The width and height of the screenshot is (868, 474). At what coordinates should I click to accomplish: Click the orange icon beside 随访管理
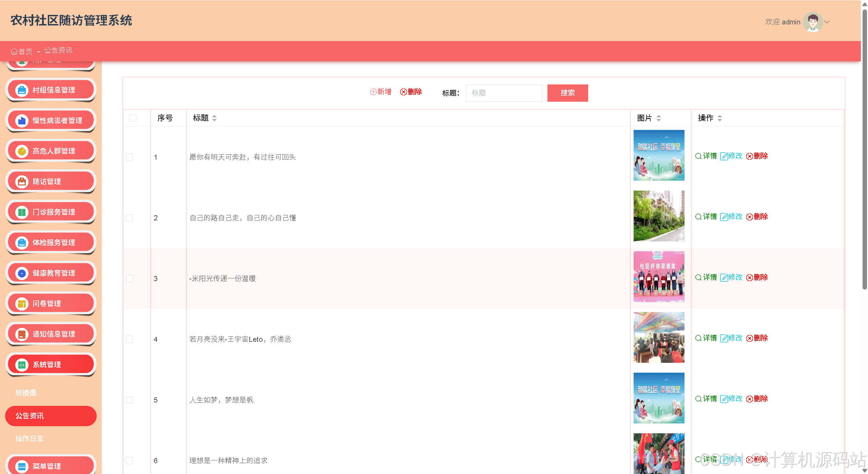tap(22, 182)
